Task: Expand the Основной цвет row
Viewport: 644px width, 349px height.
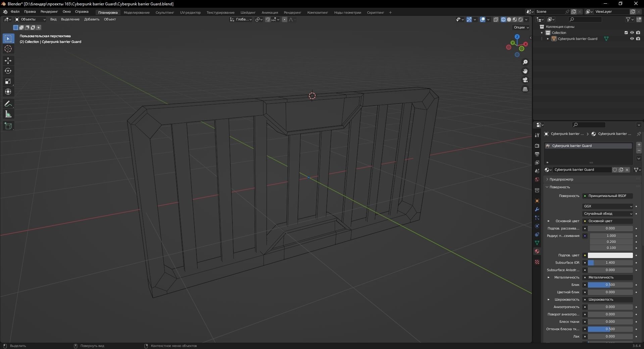Action: click(549, 221)
